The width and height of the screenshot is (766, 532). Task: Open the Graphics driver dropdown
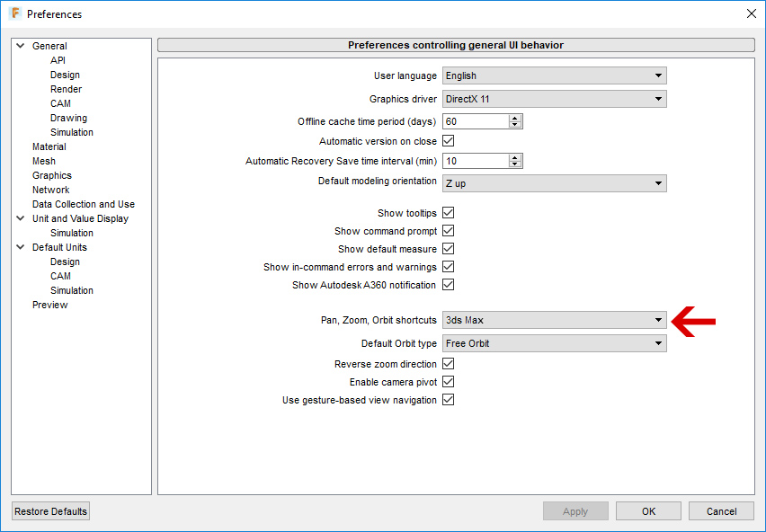pyautogui.click(x=555, y=99)
